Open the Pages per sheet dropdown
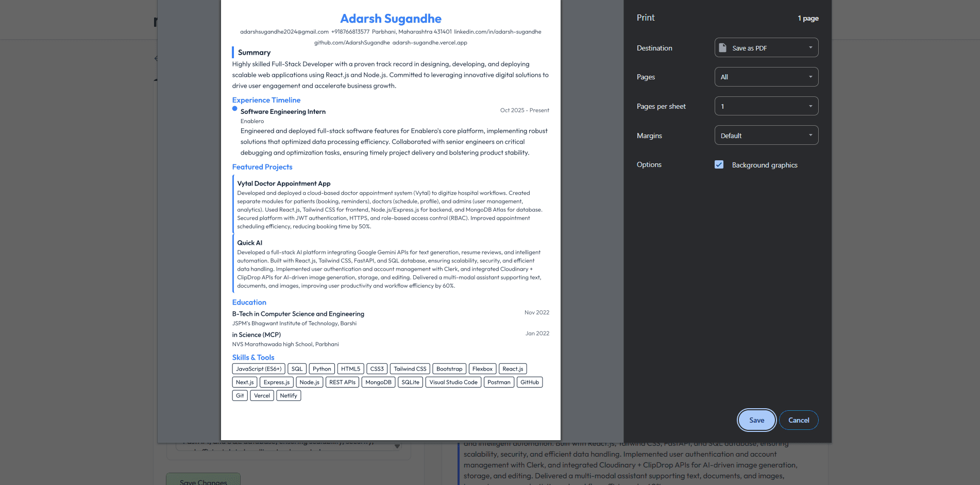The width and height of the screenshot is (980, 485). 766,106
